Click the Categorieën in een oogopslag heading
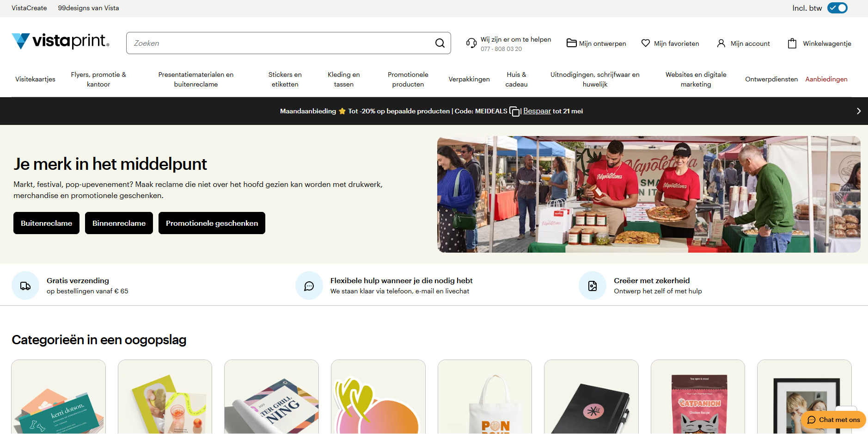The width and height of the screenshot is (868, 434). click(x=99, y=340)
